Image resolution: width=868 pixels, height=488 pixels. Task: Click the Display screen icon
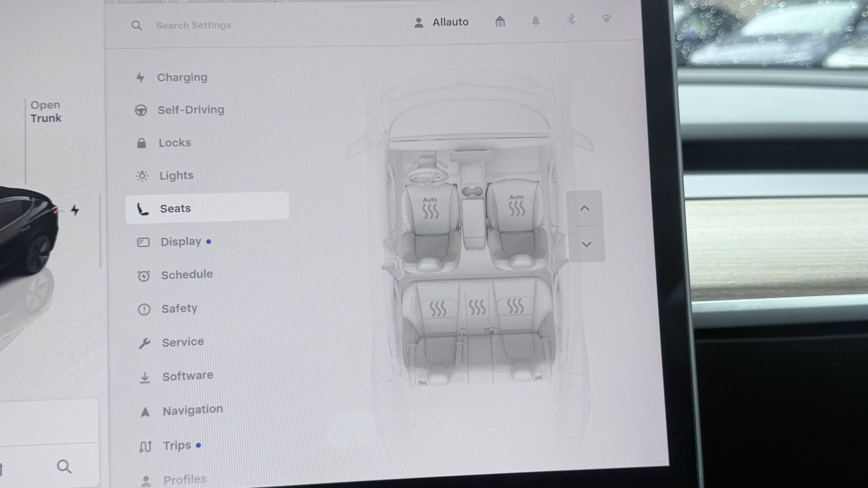[143, 242]
